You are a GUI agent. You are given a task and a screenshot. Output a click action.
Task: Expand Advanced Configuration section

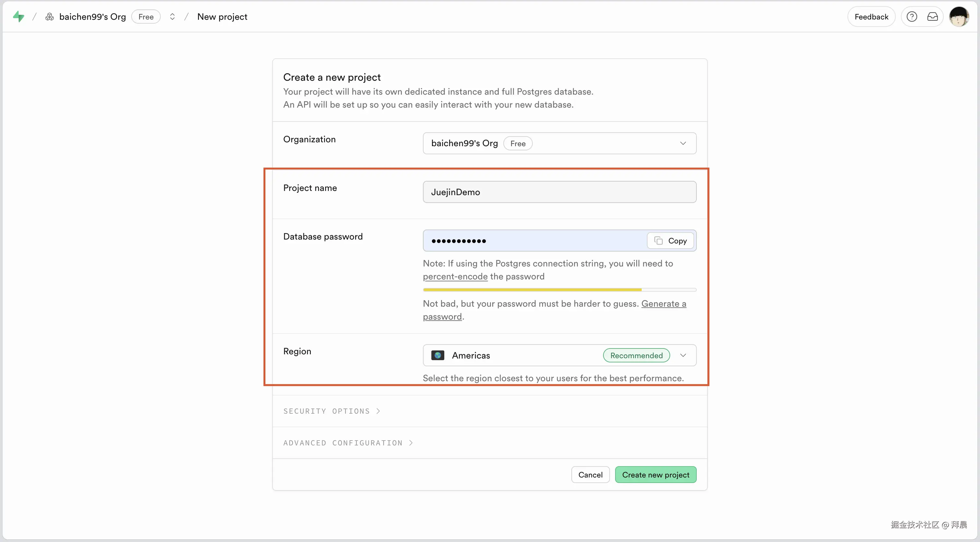(x=348, y=443)
